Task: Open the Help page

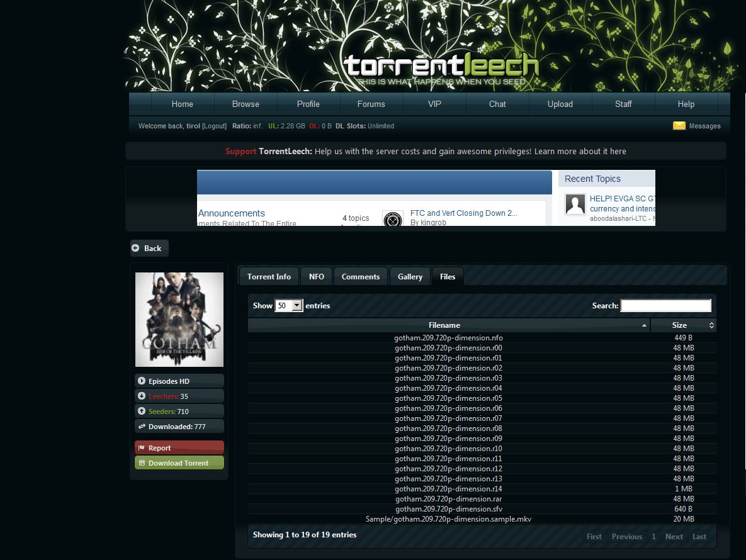Action: [686, 104]
